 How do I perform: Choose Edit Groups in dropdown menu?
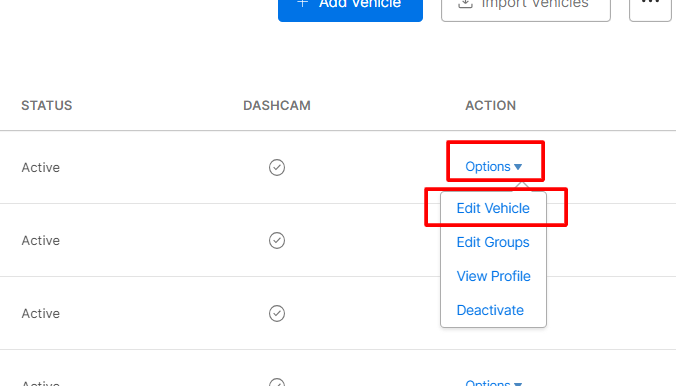[493, 242]
